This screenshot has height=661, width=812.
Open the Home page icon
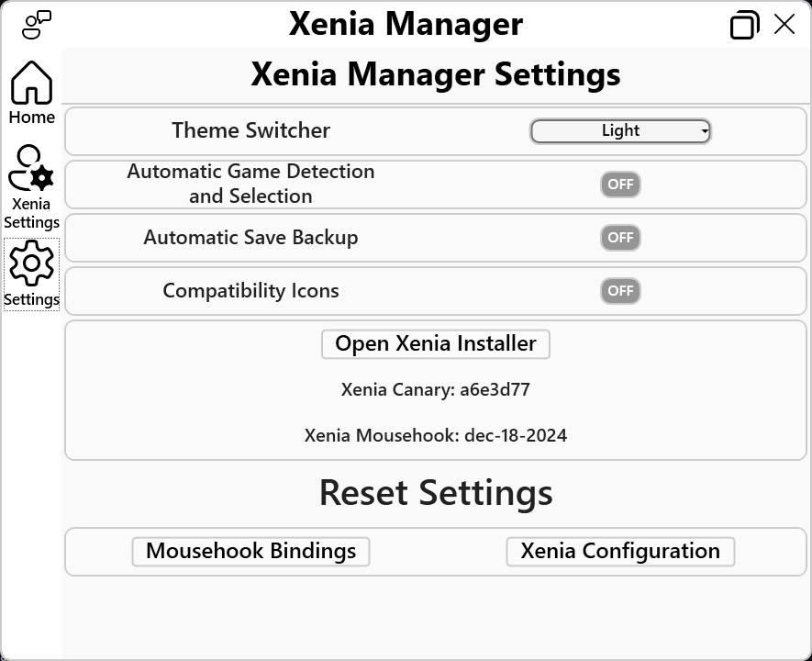31,83
